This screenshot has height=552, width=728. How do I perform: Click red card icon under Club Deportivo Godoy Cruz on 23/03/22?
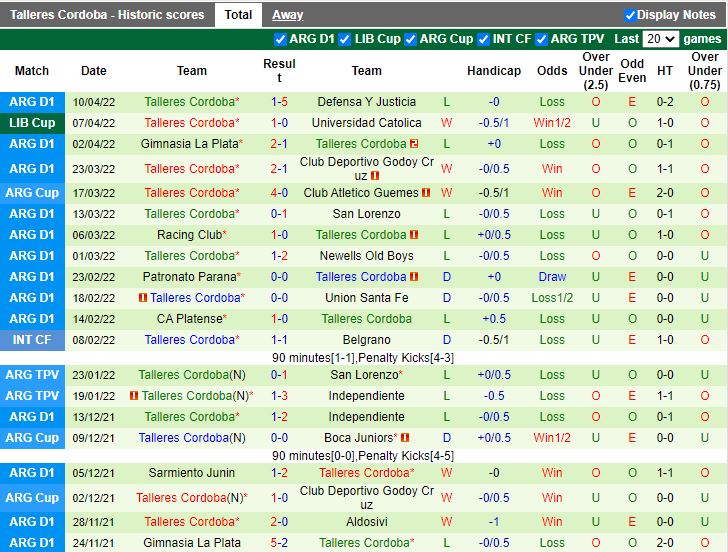coord(375,176)
